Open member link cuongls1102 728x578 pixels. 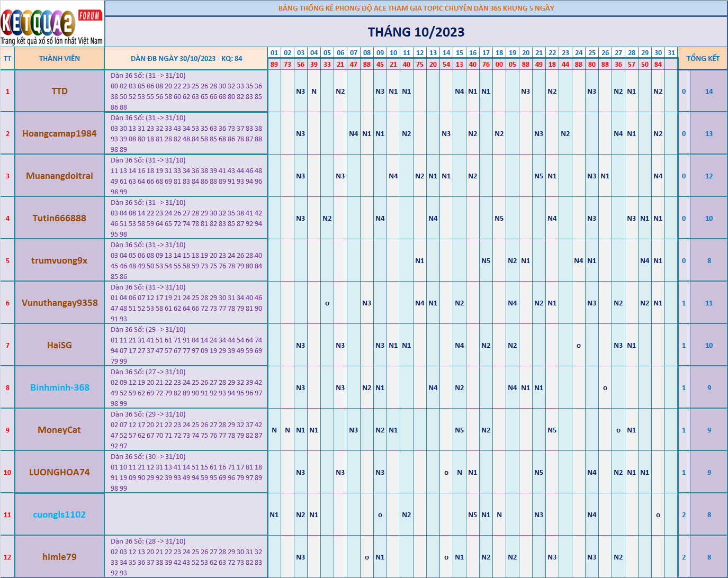click(59, 514)
